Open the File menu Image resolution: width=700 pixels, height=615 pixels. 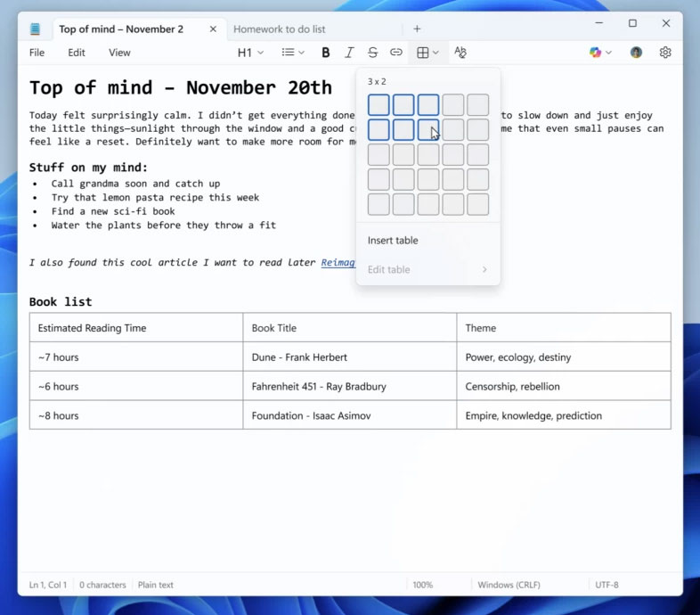point(37,53)
